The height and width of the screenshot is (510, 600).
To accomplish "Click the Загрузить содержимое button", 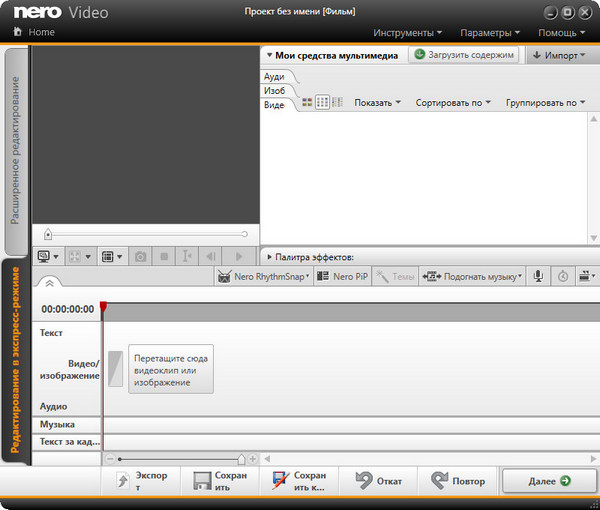I will click(x=464, y=55).
